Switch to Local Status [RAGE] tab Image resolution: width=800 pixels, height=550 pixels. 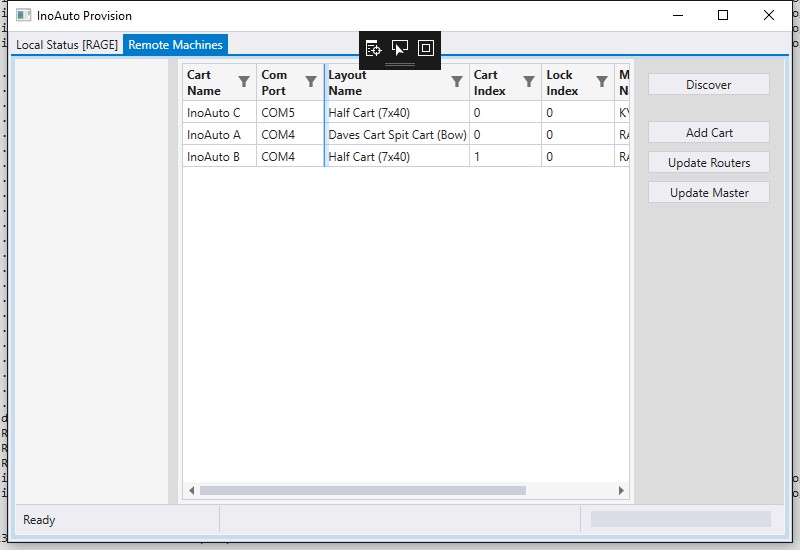coord(67,45)
